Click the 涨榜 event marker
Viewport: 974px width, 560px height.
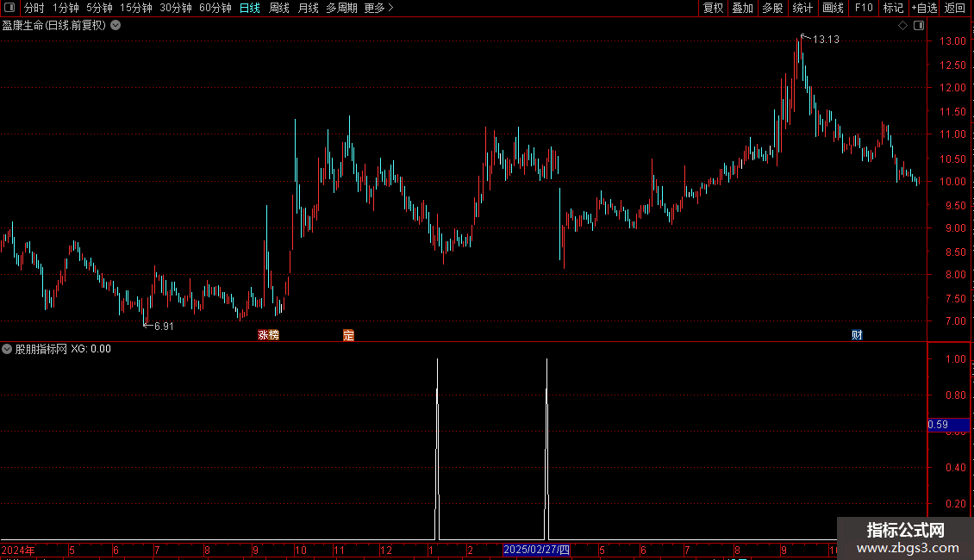(x=268, y=334)
